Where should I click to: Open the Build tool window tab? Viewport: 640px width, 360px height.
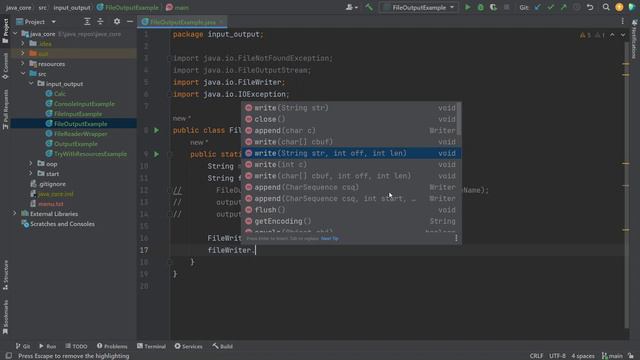pyautogui.click(x=222, y=346)
